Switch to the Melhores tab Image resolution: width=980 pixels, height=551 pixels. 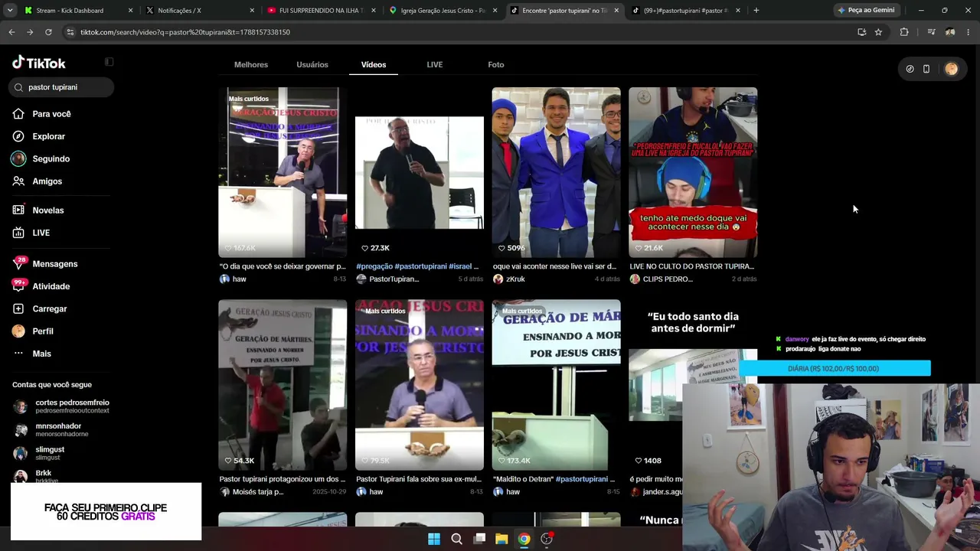point(251,64)
